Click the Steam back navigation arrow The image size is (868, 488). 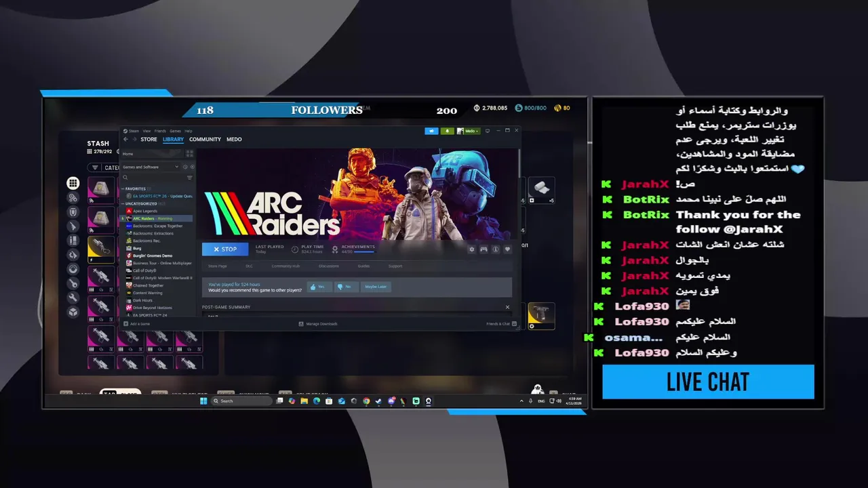[x=125, y=139]
